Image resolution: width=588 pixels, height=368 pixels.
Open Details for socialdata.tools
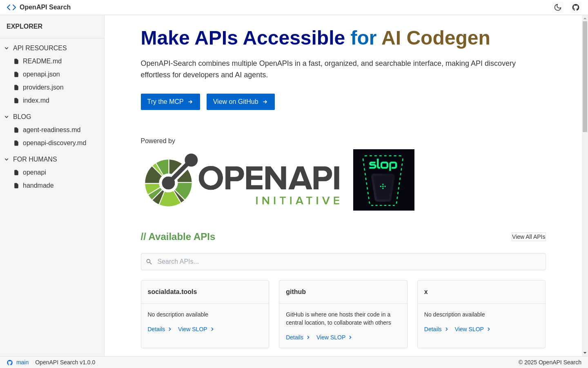coord(160,329)
